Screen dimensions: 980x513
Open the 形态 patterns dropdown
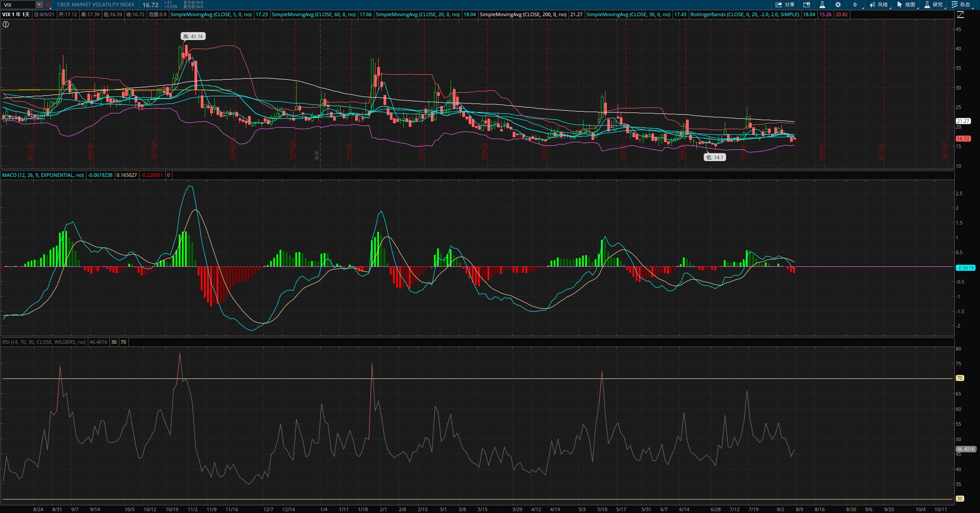[961, 4]
